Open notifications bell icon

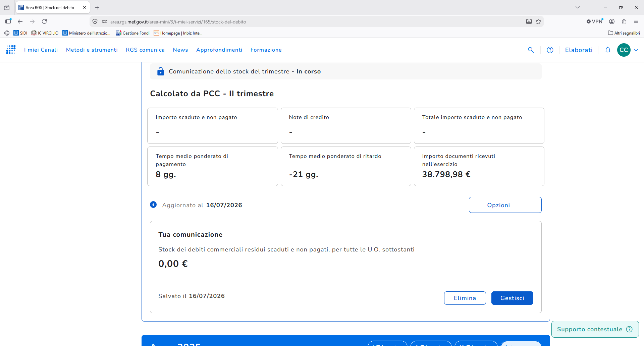[608, 50]
